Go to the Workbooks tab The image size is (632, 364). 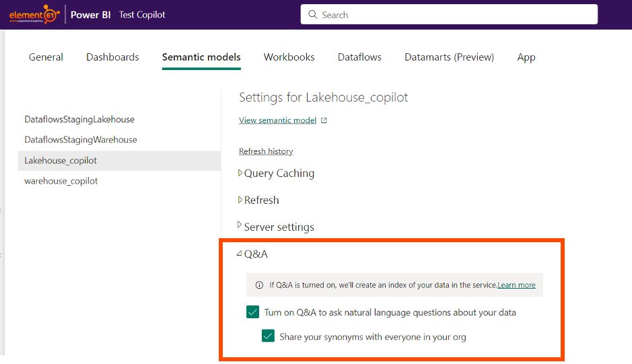click(x=289, y=57)
